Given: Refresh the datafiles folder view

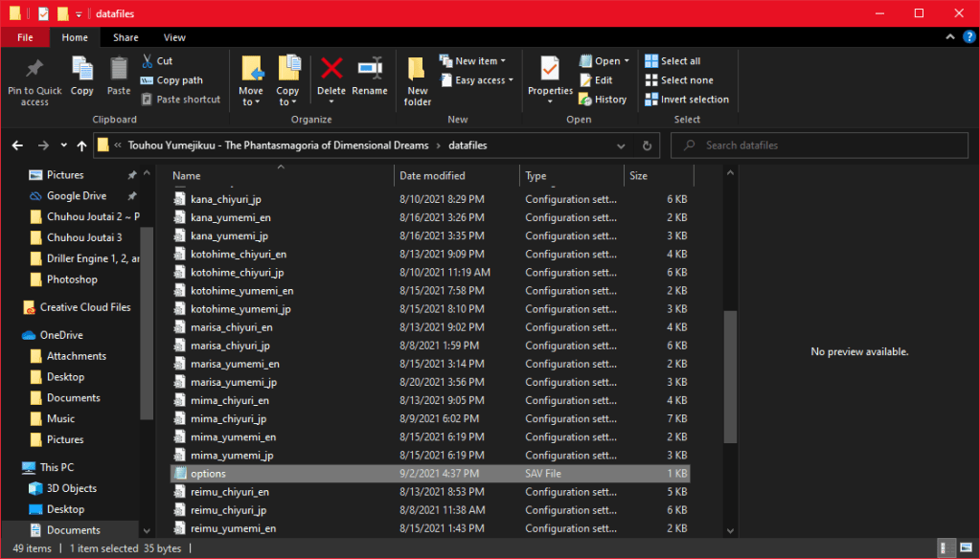Looking at the screenshot, I should point(648,145).
